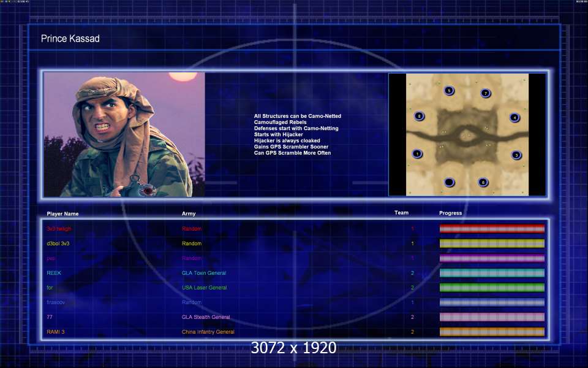Click the China Infantry General army label
Image resolution: width=588 pixels, height=368 pixels.
pos(208,332)
